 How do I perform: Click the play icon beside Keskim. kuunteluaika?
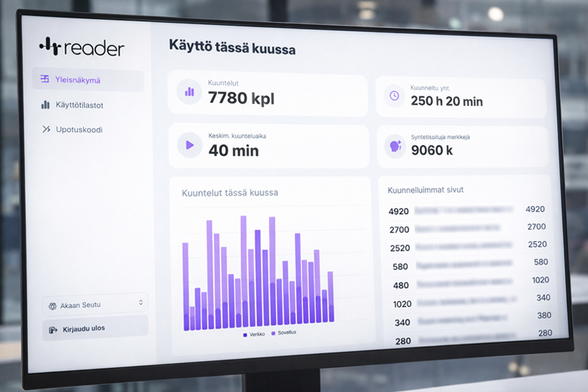[190, 145]
